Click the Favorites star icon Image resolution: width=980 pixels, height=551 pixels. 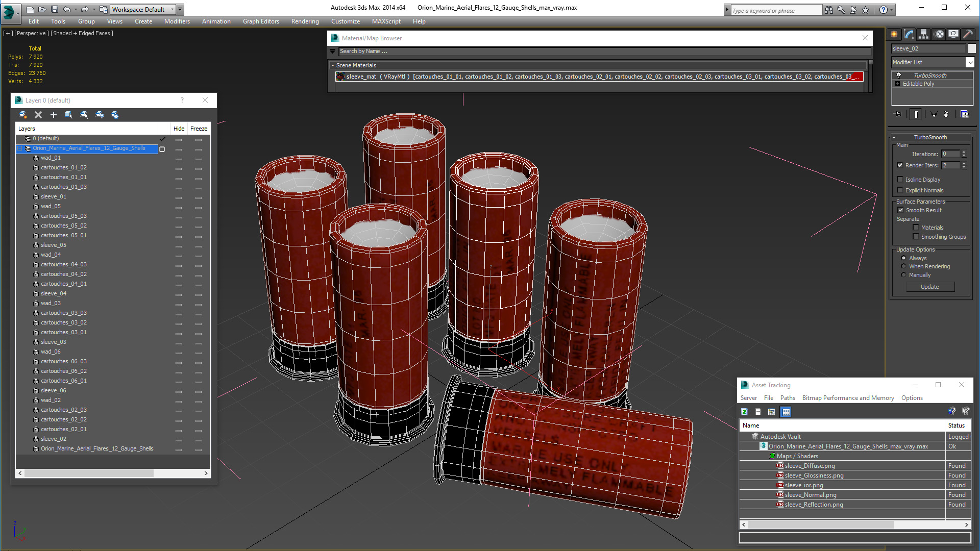point(866,10)
